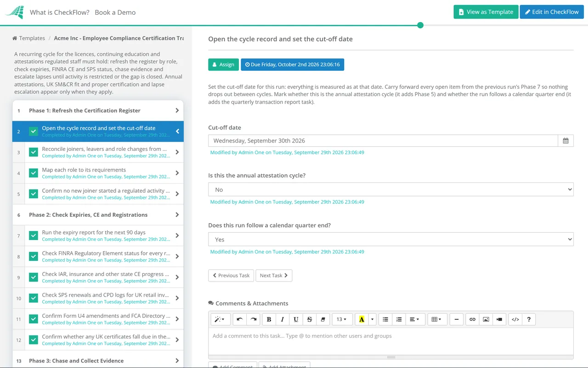Uncheck 'Confirm no new joiner' task checkbox
Image resolution: width=588 pixels, height=368 pixels.
(x=34, y=194)
